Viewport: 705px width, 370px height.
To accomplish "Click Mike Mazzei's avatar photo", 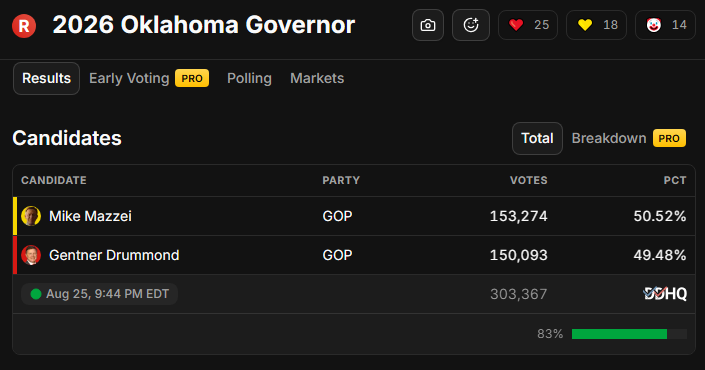I will (x=31, y=216).
